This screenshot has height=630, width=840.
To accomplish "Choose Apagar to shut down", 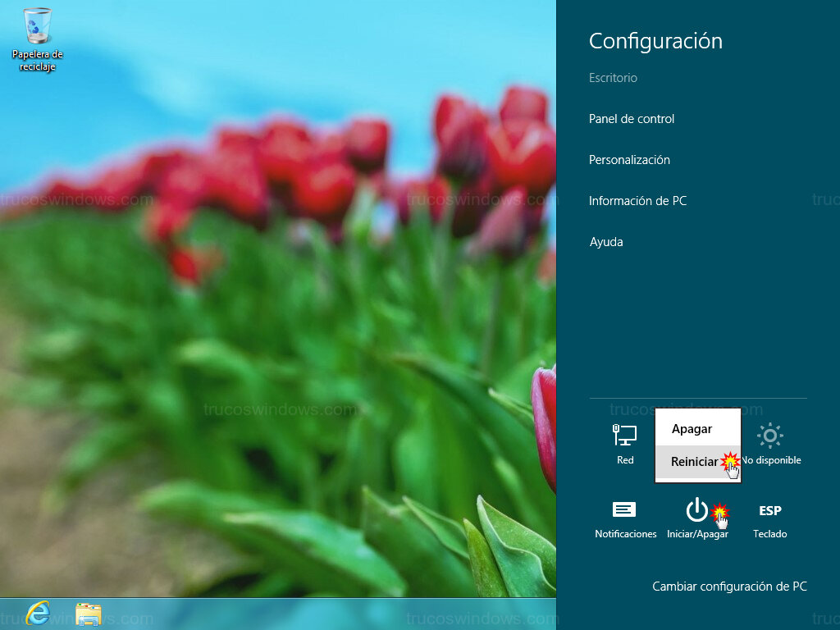I will click(x=693, y=428).
